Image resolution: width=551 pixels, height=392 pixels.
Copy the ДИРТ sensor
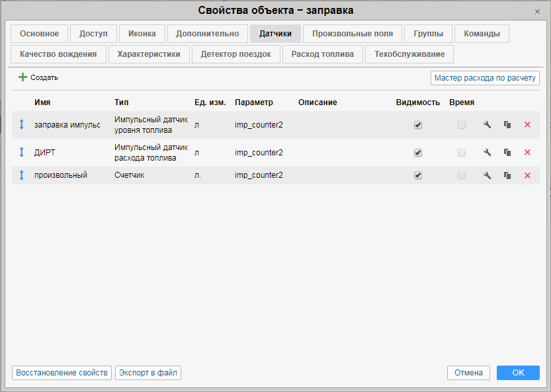pyautogui.click(x=507, y=153)
